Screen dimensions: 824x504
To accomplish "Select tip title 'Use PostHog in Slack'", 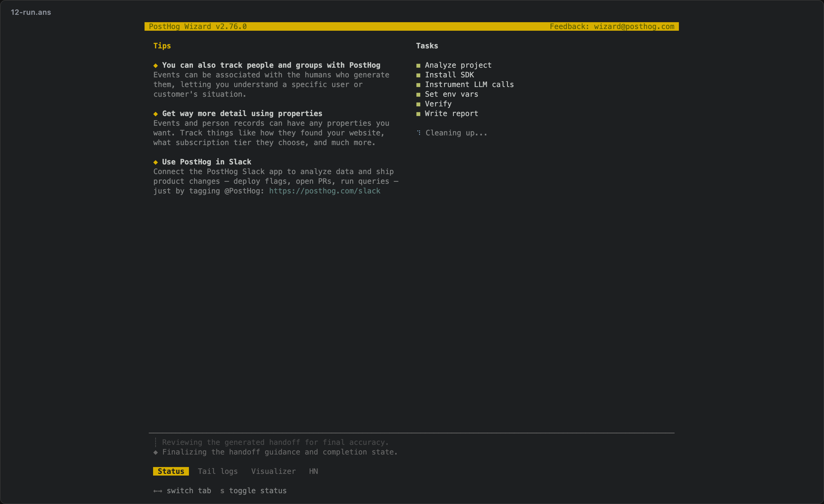I will [x=207, y=162].
